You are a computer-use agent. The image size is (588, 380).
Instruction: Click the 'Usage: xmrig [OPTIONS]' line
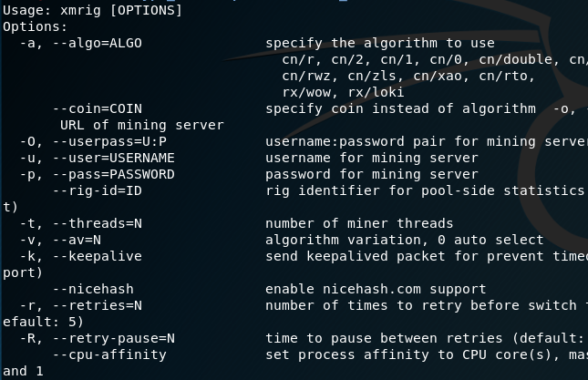click(92, 10)
